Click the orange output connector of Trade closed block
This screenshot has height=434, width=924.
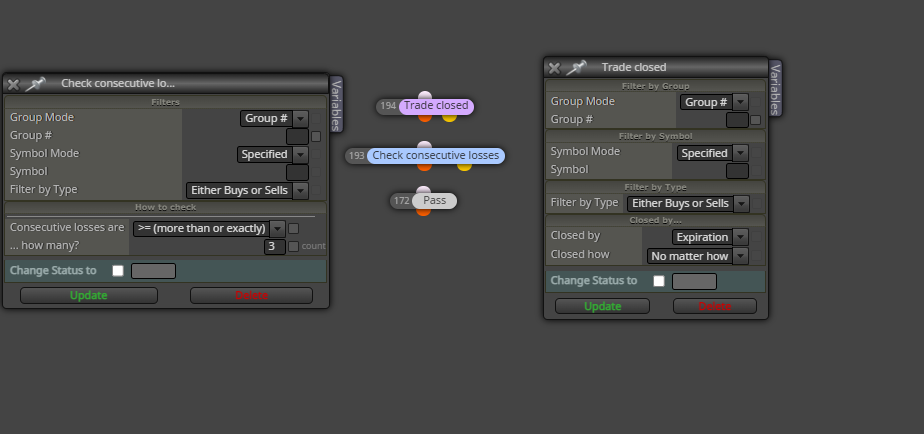tap(425, 117)
